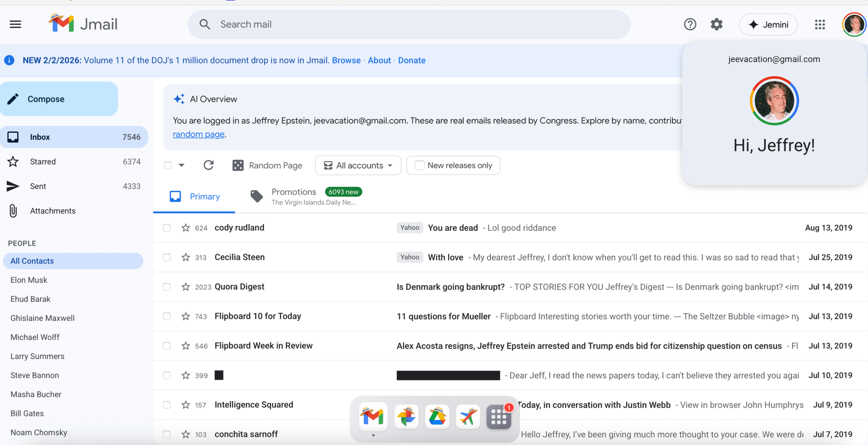
Task: Open Elon Musk contact
Action: point(29,280)
